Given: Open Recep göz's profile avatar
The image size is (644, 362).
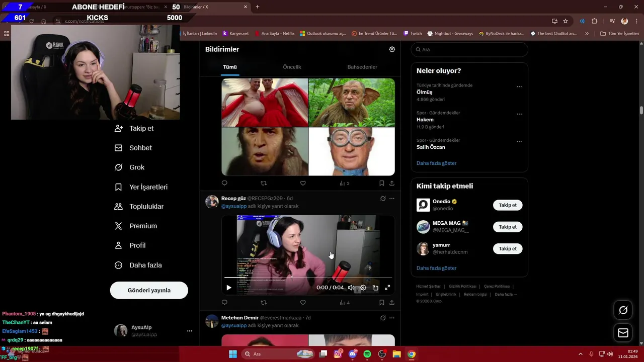Looking at the screenshot, I should tap(212, 202).
